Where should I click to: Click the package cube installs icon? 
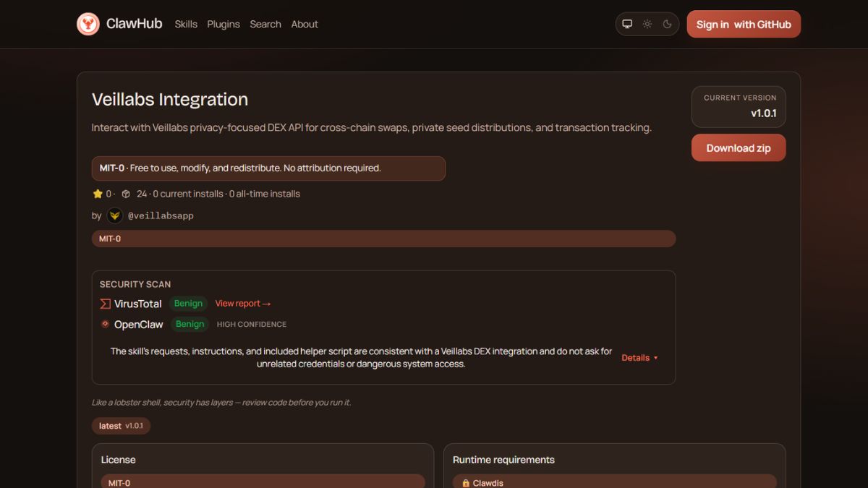pos(126,194)
